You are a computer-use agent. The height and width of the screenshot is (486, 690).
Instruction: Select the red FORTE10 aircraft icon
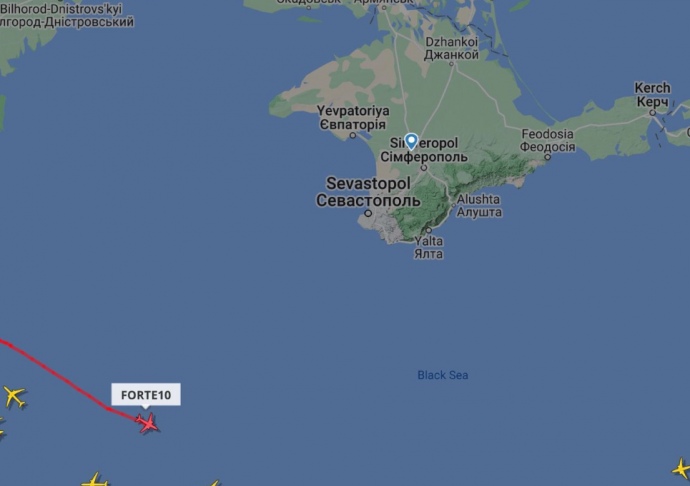pyautogui.click(x=148, y=423)
